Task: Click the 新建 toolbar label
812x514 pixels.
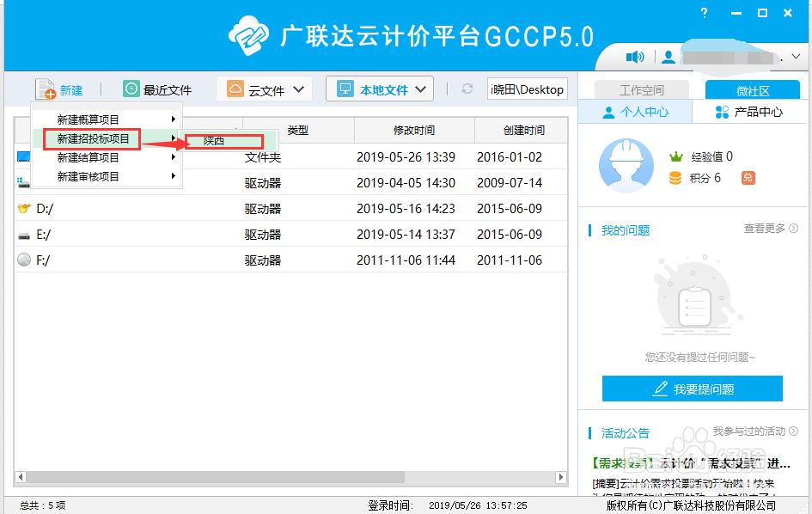Action: coord(71,90)
